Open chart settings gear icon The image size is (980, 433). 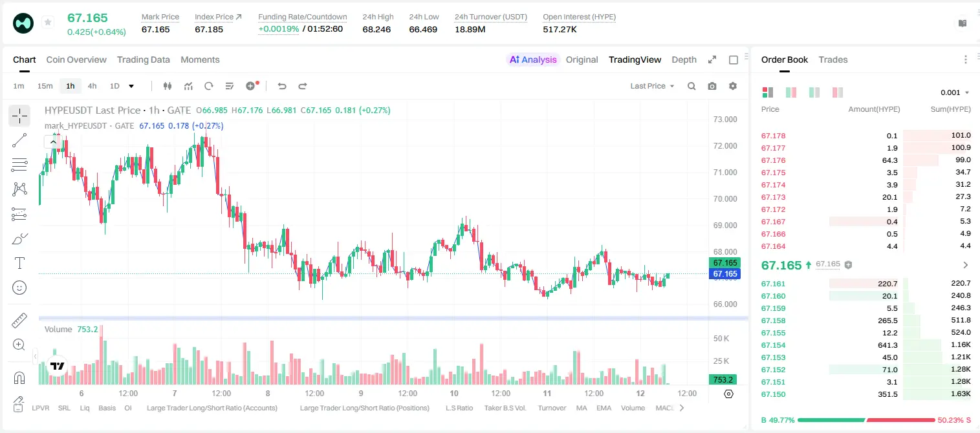tap(733, 86)
